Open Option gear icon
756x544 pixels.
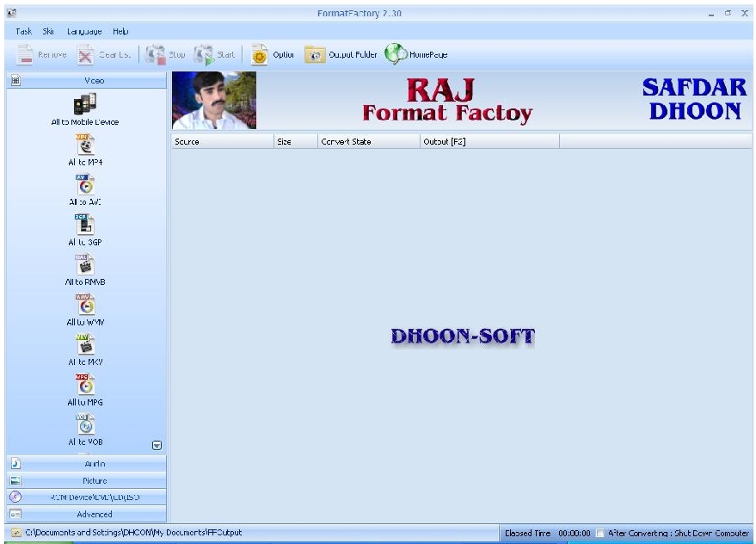(260, 54)
